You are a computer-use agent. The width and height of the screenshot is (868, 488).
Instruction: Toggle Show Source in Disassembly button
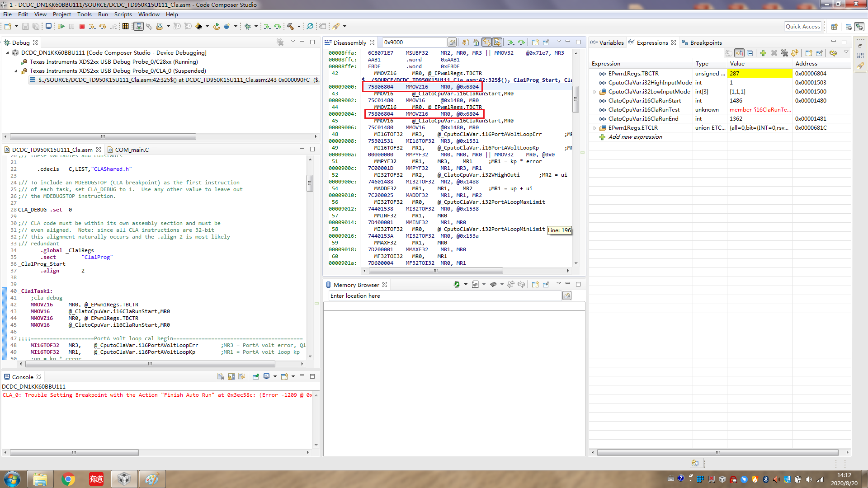(497, 42)
